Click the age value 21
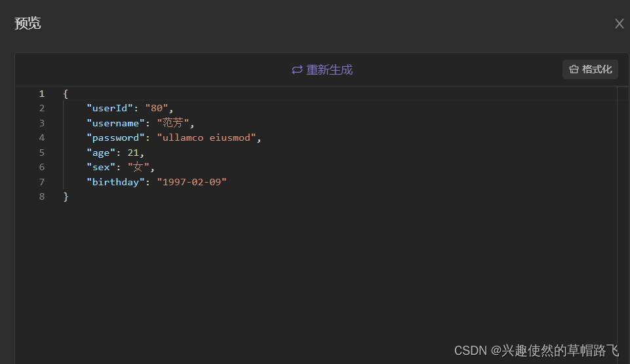Screen dimensions: 630x364 pyautogui.click(x=133, y=153)
